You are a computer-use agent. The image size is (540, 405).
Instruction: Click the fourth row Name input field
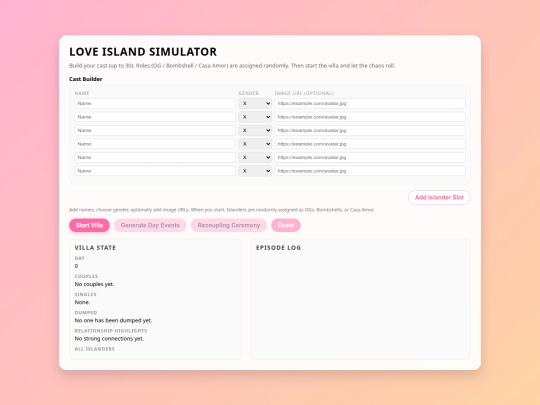[x=155, y=144]
